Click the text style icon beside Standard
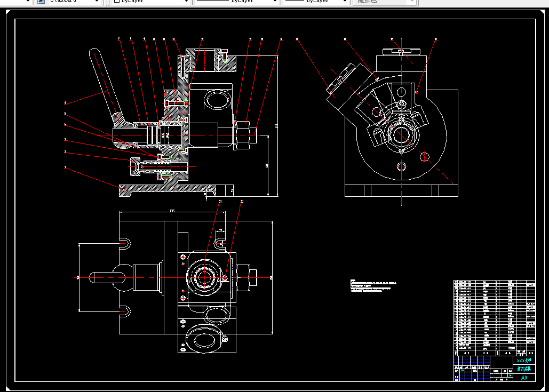Screen dimensions: 549x392 [41, 2]
